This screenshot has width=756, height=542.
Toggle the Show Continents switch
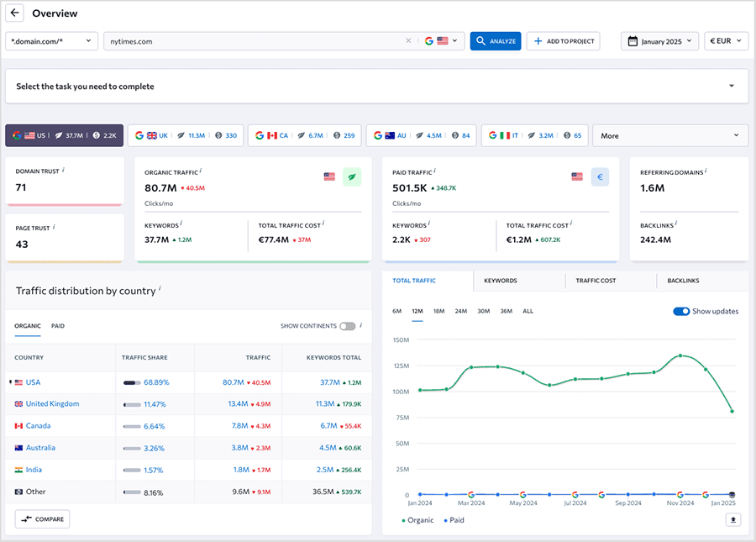347,326
